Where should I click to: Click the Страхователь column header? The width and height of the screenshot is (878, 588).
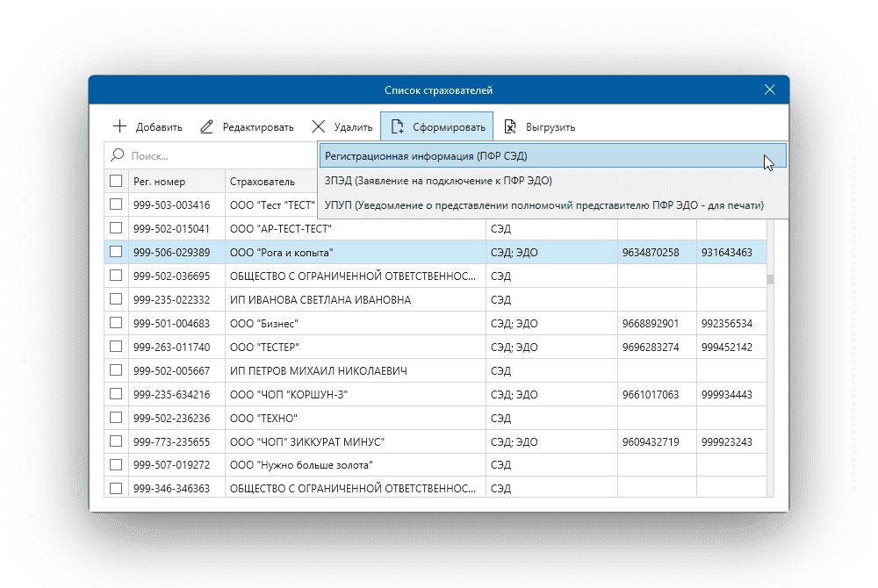click(x=271, y=182)
